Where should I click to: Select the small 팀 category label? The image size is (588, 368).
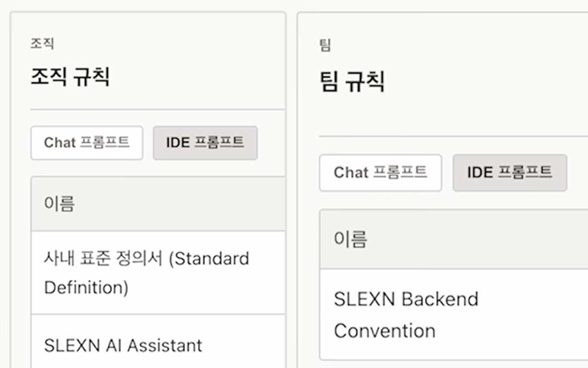[325, 45]
